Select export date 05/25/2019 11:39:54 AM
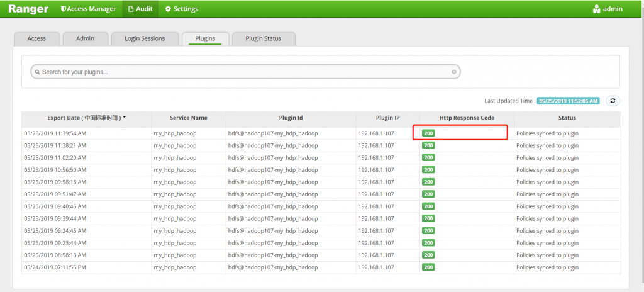Viewport: 644px width, 292px height. point(55,133)
